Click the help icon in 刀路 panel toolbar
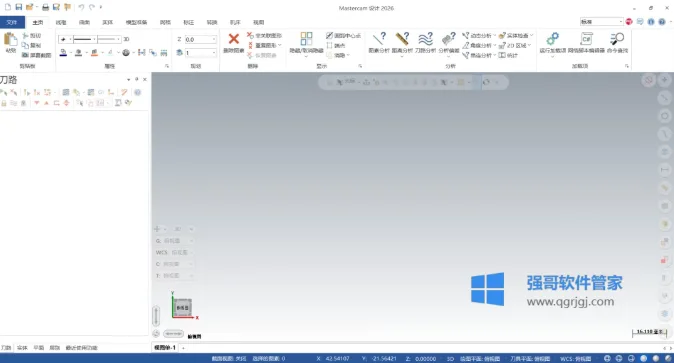 (x=138, y=92)
